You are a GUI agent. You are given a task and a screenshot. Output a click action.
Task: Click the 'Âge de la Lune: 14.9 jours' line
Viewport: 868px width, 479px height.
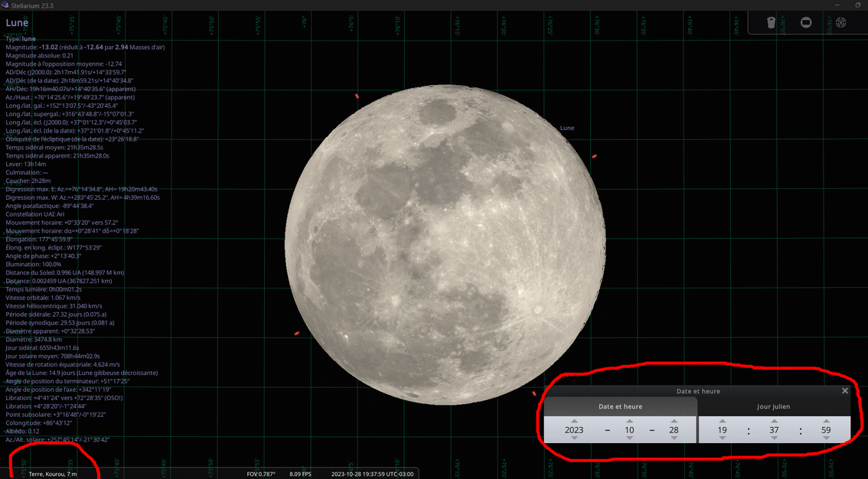click(81, 373)
